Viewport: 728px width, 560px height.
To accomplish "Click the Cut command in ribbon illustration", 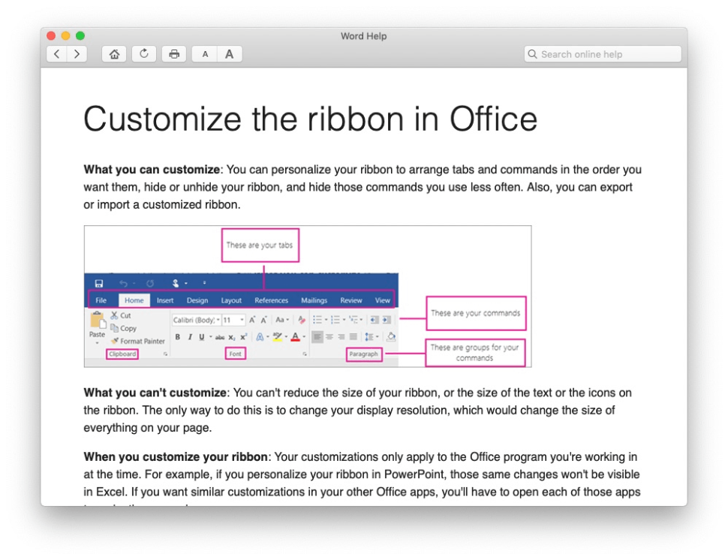I will [x=121, y=315].
